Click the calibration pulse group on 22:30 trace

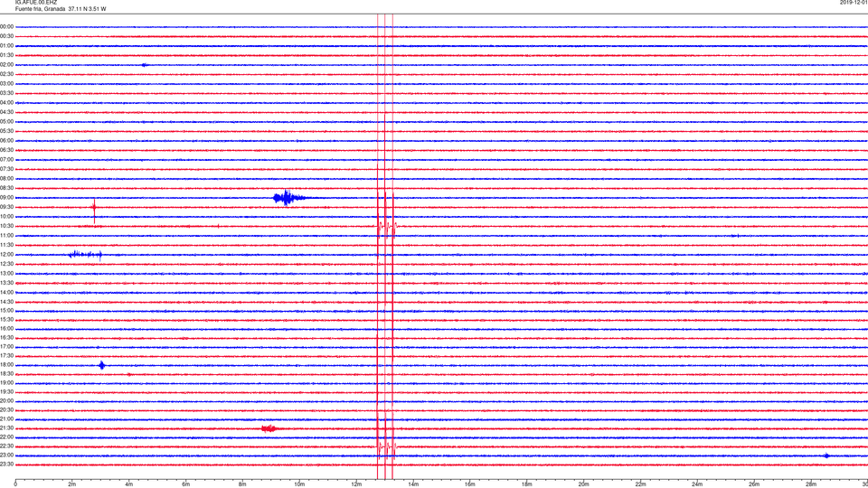[386, 446]
